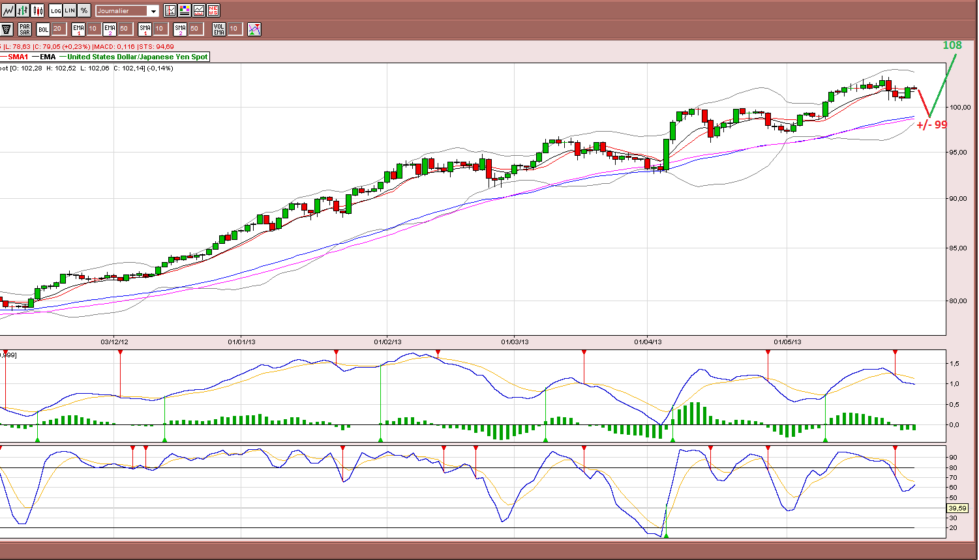
Task: Toggle the PAR SAR indicator
Action: [x=25, y=29]
